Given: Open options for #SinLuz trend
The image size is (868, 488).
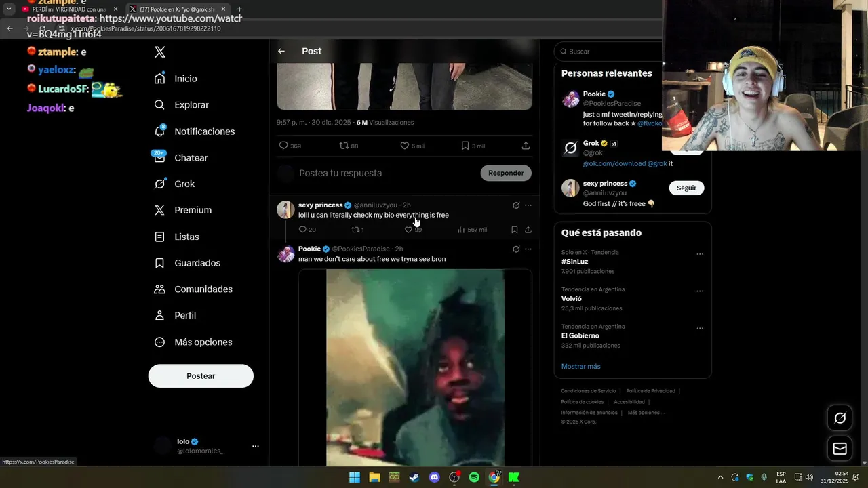Looking at the screenshot, I should point(700,255).
